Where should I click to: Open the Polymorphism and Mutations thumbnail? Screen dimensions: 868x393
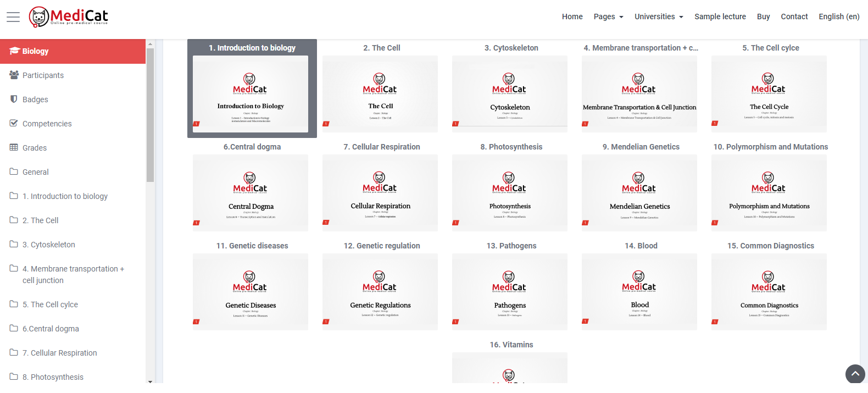[769, 193]
